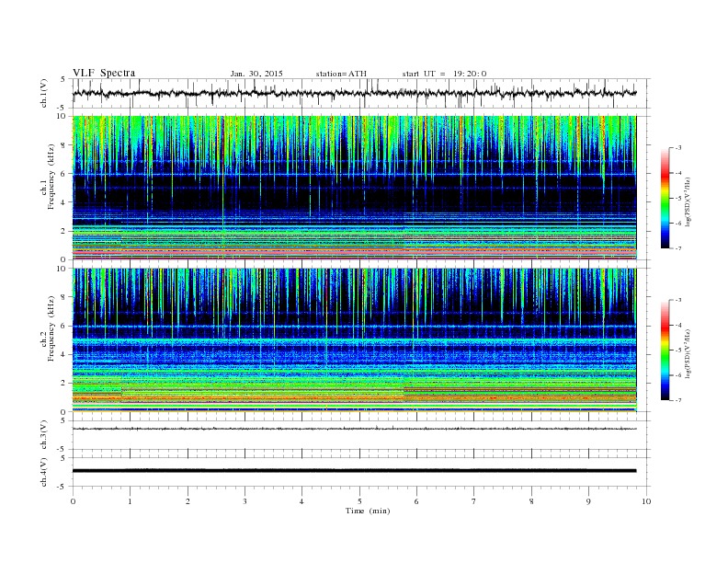
Task: Click the "-7" label on ch.2 colorbar
Action: coord(677,400)
